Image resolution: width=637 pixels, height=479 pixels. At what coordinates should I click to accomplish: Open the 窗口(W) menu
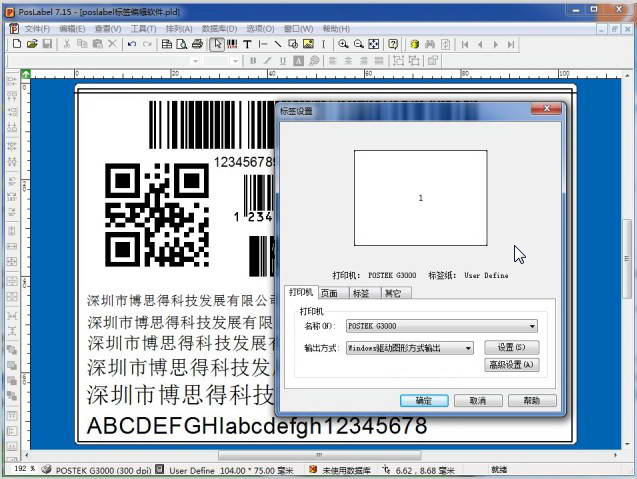coord(299,29)
